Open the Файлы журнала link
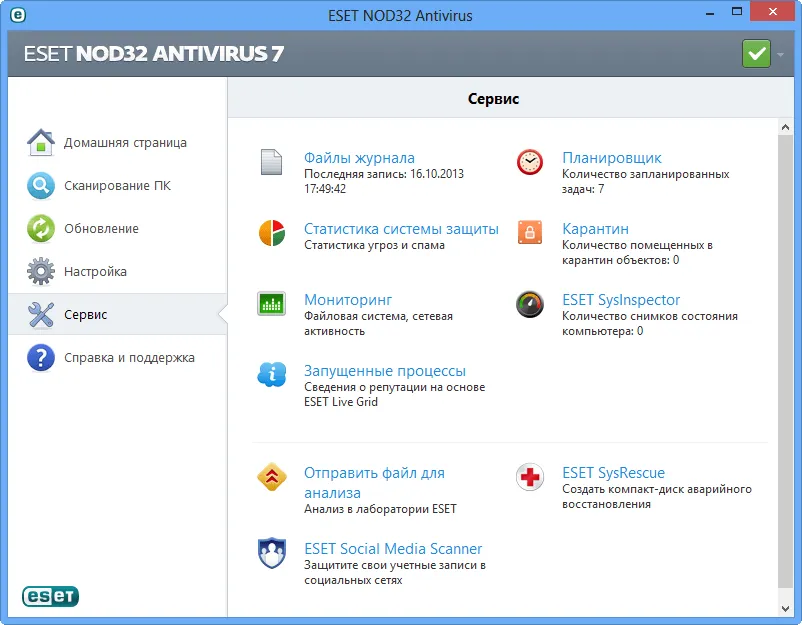This screenshot has width=802, height=625. click(x=359, y=158)
